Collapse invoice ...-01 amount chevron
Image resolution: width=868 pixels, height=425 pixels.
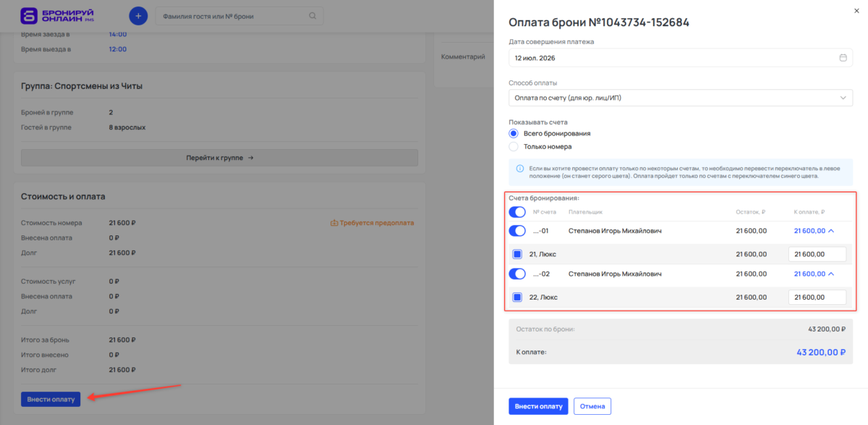(830, 231)
